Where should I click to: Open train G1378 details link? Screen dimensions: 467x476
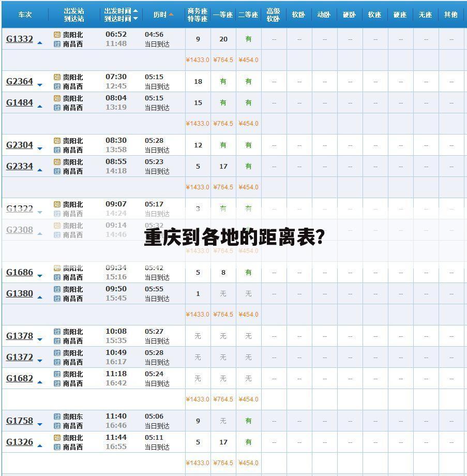coord(20,336)
